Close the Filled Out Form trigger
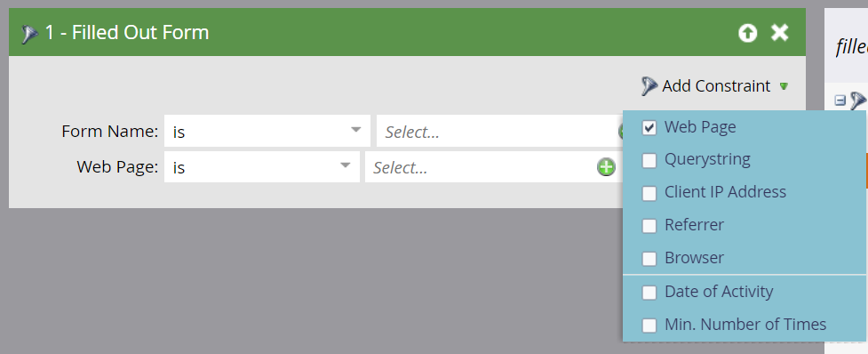Image resolution: width=868 pixels, height=354 pixels. click(x=780, y=33)
